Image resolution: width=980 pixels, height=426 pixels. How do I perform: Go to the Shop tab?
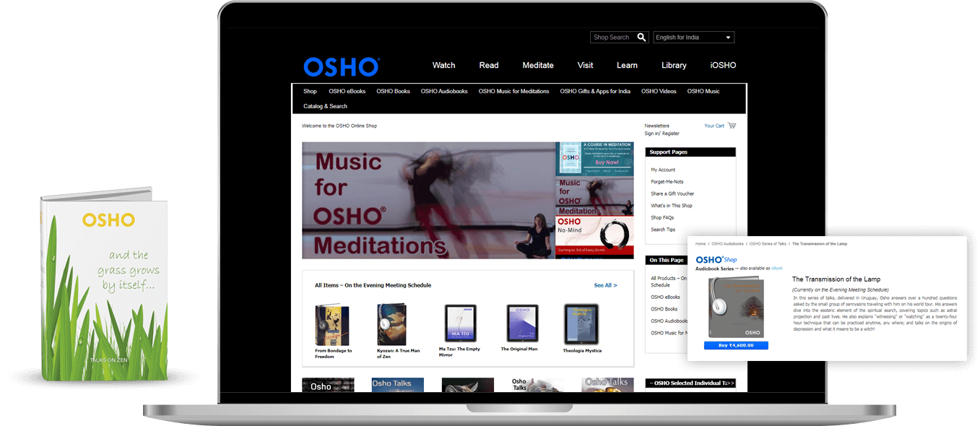pyautogui.click(x=310, y=91)
